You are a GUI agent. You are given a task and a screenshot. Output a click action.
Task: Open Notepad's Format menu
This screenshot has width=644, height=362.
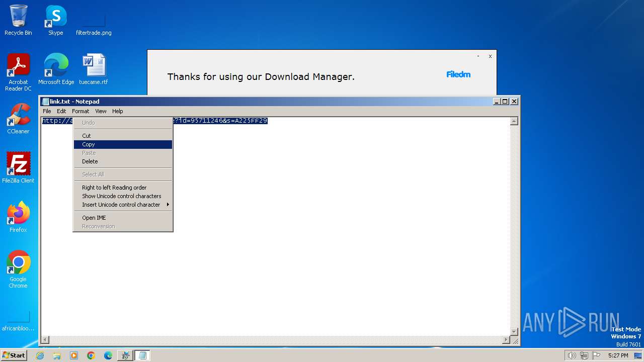pyautogui.click(x=80, y=111)
